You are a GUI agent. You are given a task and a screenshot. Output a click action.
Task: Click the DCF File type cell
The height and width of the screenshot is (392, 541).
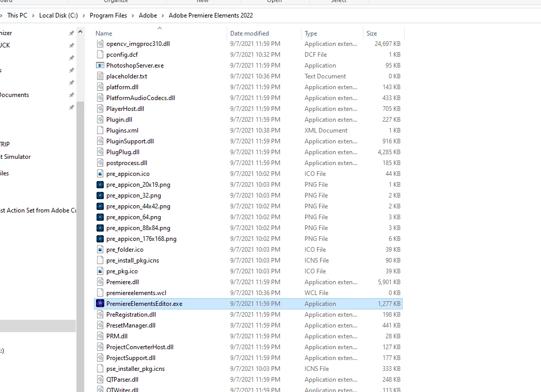pos(316,55)
